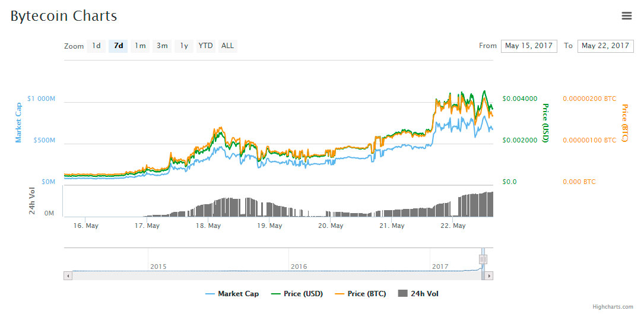644x314 pixels.
Task: Click the navigator scrollbar right arrow
Action: pyautogui.click(x=488, y=276)
